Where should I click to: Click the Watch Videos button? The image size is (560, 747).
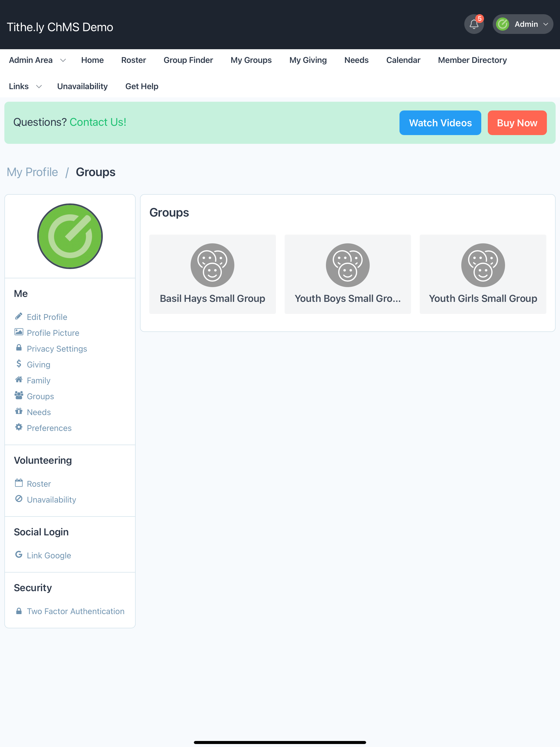pyautogui.click(x=440, y=123)
